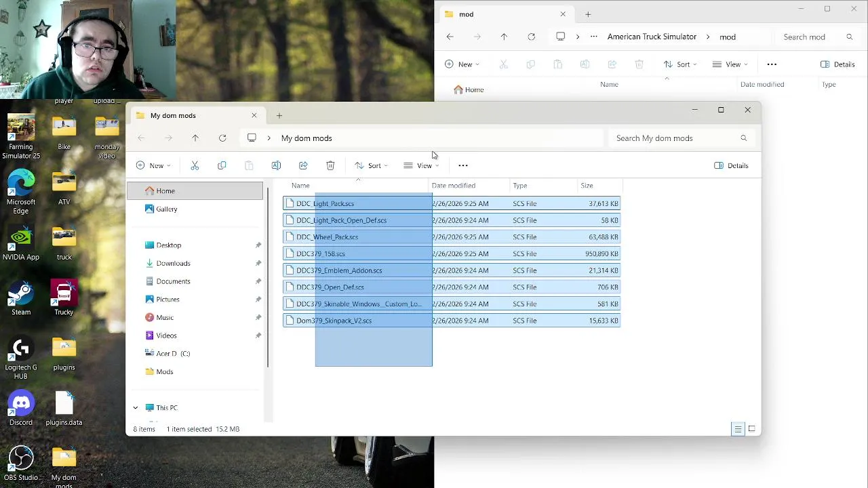Click Search My dom mods field
Image resolution: width=868 pixels, height=488 pixels.
tap(682, 138)
